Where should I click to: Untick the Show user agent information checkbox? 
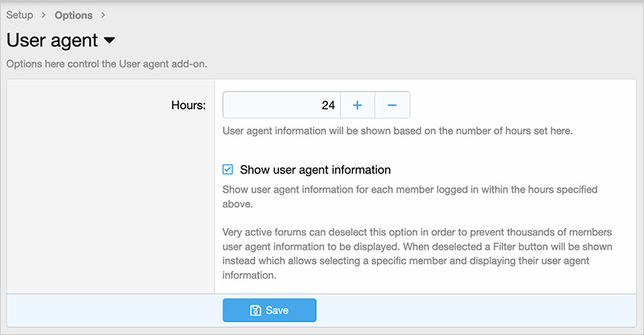click(228, 169)
